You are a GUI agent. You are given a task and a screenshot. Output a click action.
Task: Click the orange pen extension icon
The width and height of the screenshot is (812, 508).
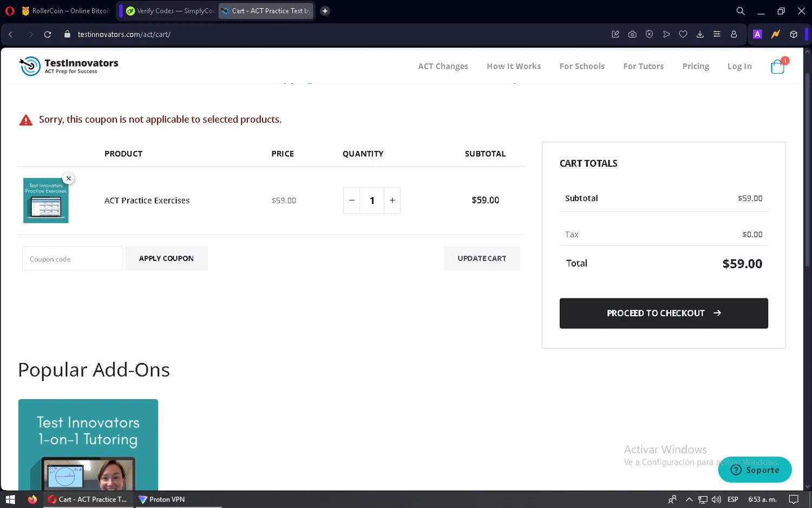pos(775,34)
